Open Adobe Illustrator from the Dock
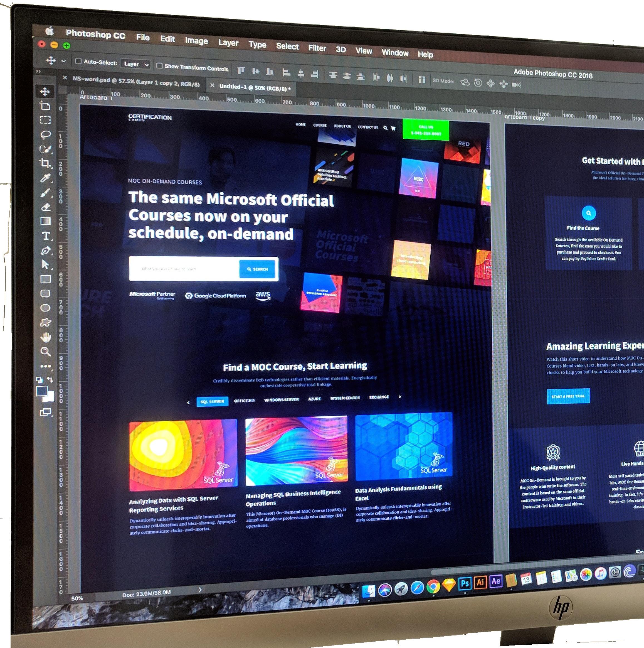Viewport: 644px width, 648px height. (480, 582)
